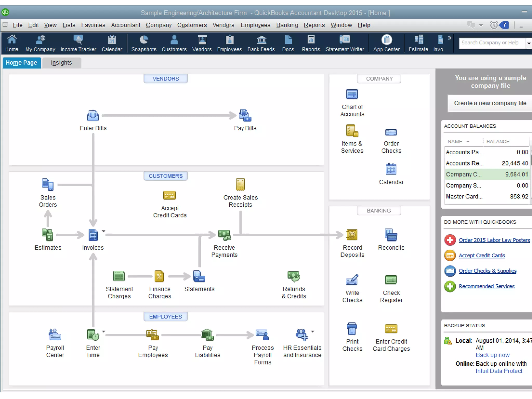Click the Write Checks icon
Viewport: 532px width, 399px height.
click(x=352, y=280)
